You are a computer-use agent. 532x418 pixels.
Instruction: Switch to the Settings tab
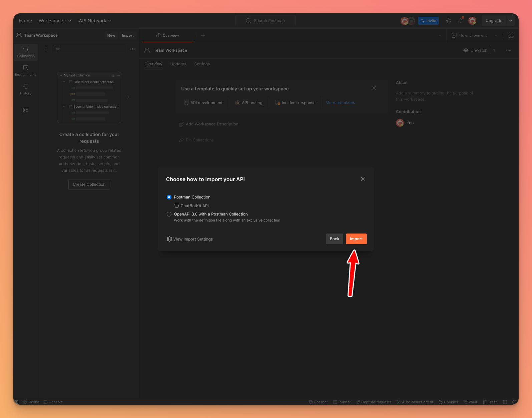click(x=202, y=64)
